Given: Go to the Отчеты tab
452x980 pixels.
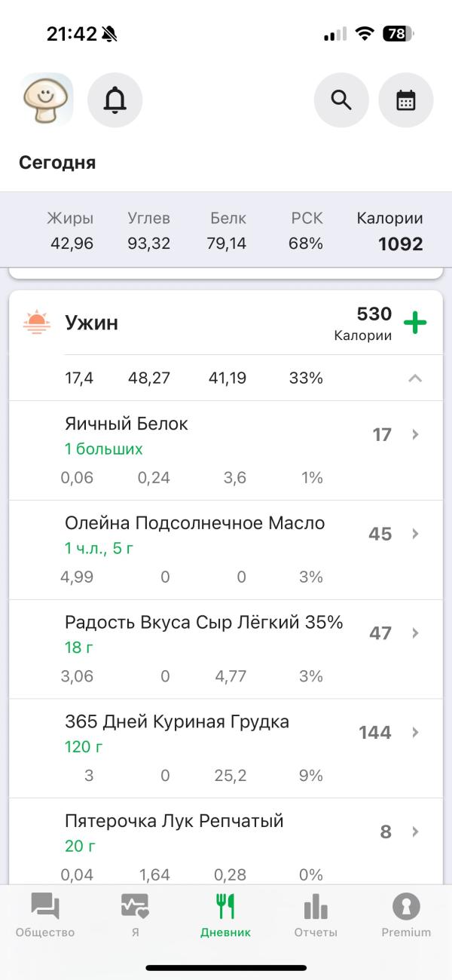Looking at the screenshot, I should [x=316, y=915].
